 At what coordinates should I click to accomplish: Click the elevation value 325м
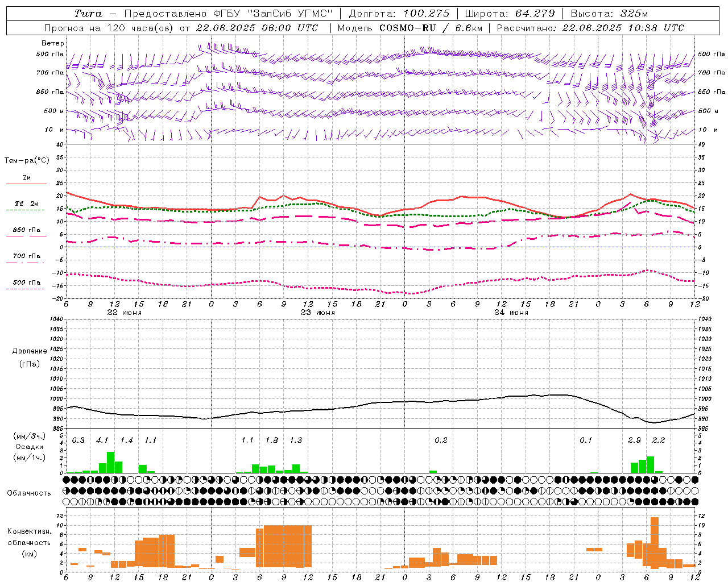click(634, 14)
